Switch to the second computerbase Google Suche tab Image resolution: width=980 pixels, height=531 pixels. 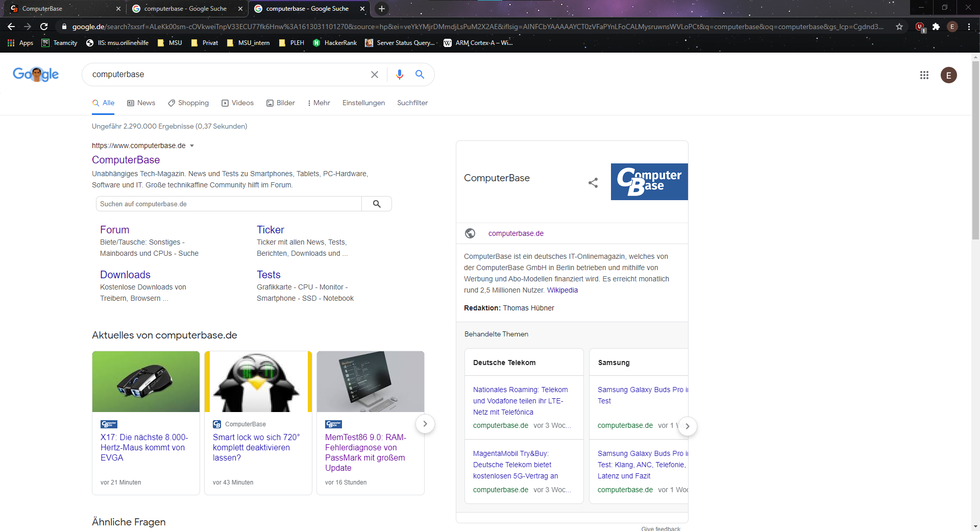click(309, 9)
